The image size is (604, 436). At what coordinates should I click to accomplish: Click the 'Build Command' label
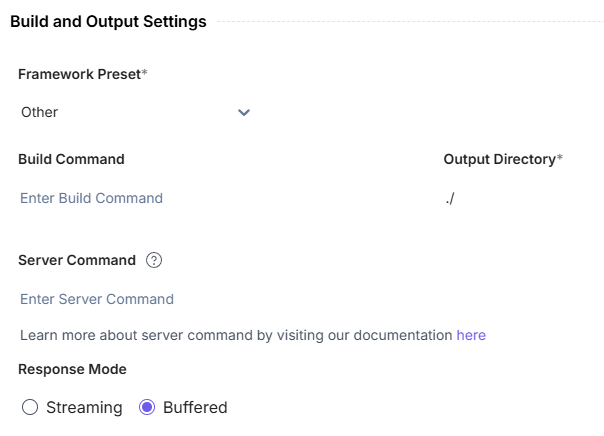click(x=71, y=159)
